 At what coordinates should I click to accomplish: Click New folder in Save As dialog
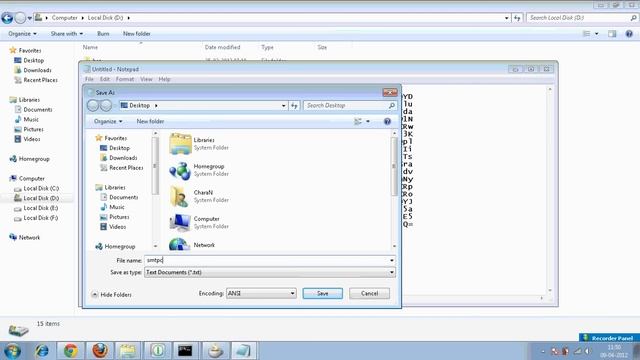tap(150, 121)
